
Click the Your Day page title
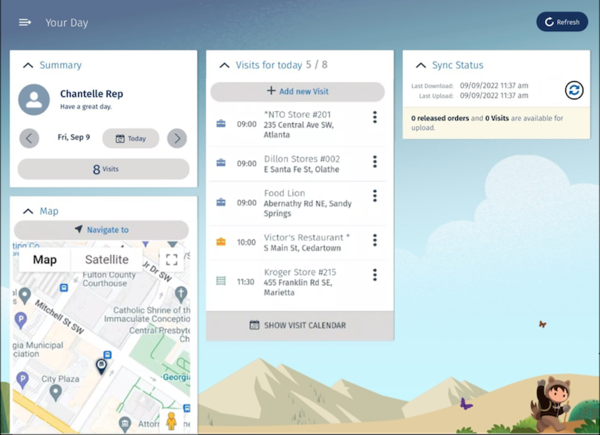(67, 23)
